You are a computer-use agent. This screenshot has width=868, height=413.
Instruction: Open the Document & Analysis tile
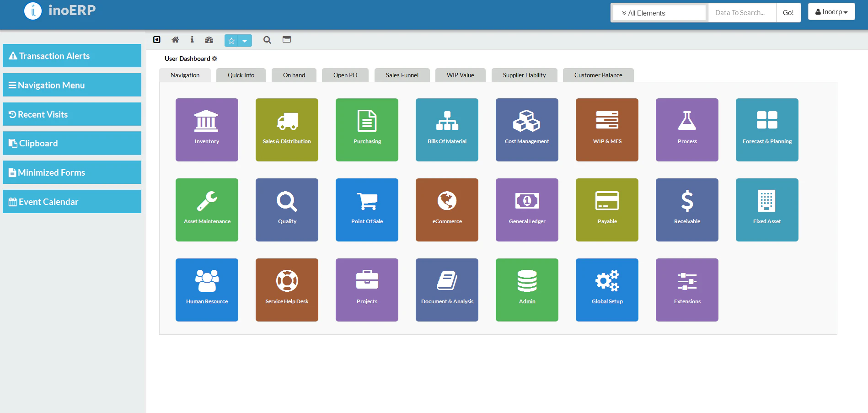[447, 290]
